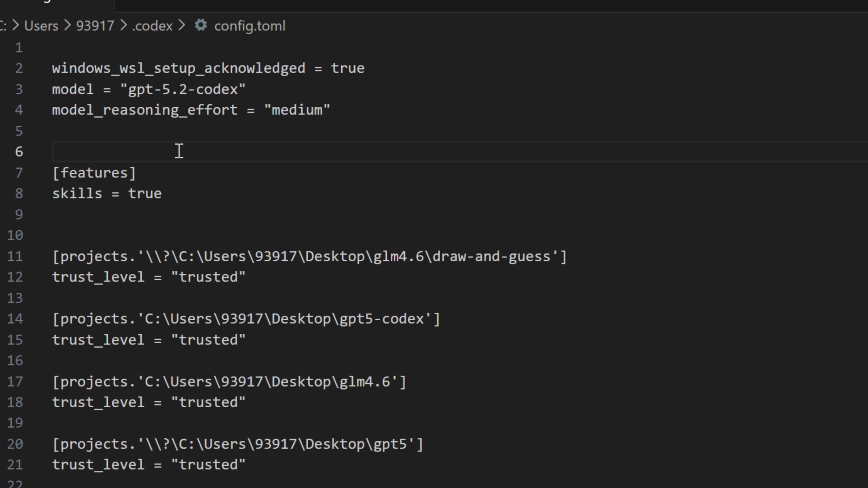868x488 pixels.
Task: Select the config.toml breadcrumb item
Action: click(x=250, y=26)
